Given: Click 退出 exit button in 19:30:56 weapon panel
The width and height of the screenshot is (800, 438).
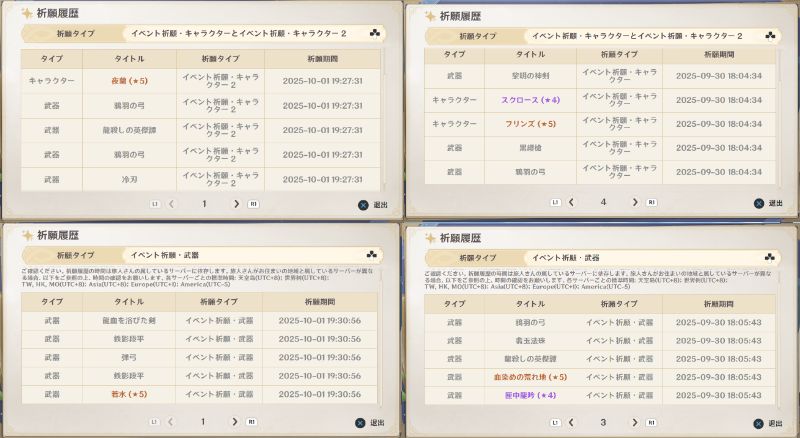Looking at the screenshot, I should pos(370,423).
